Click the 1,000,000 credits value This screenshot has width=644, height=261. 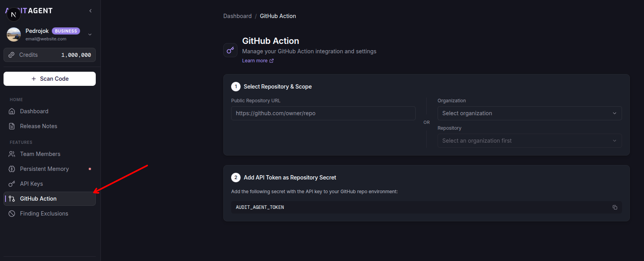[x=76, y=55]
